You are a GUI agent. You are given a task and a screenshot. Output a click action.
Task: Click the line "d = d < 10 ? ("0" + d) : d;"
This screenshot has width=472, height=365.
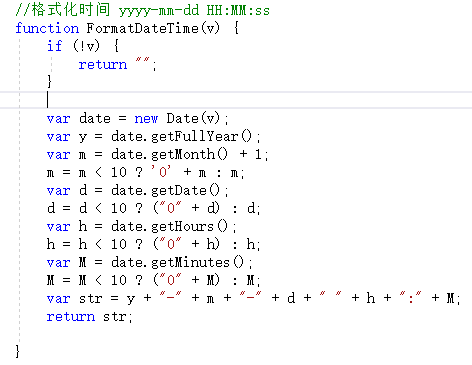coord(153,208)
